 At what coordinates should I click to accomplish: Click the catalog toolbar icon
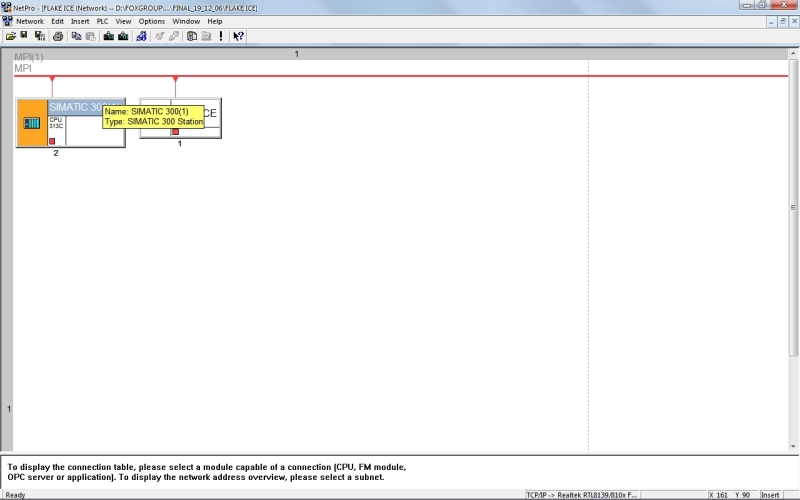191,36
